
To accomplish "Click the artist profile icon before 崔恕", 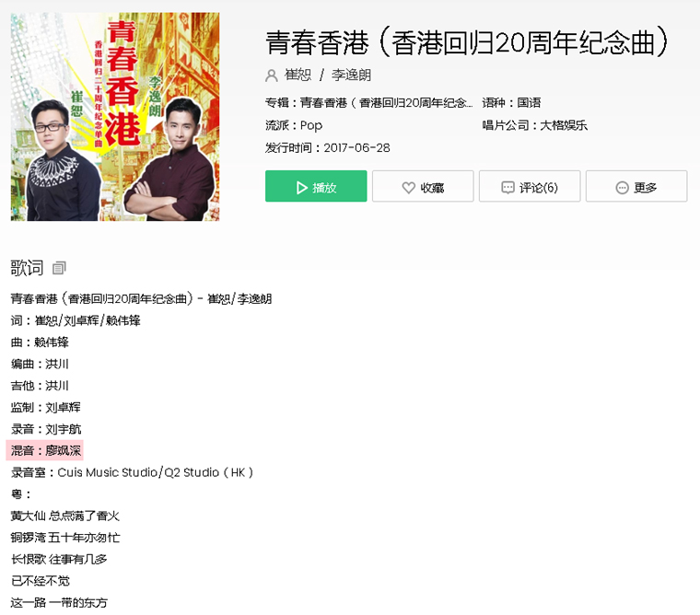I will pos(272,75).
